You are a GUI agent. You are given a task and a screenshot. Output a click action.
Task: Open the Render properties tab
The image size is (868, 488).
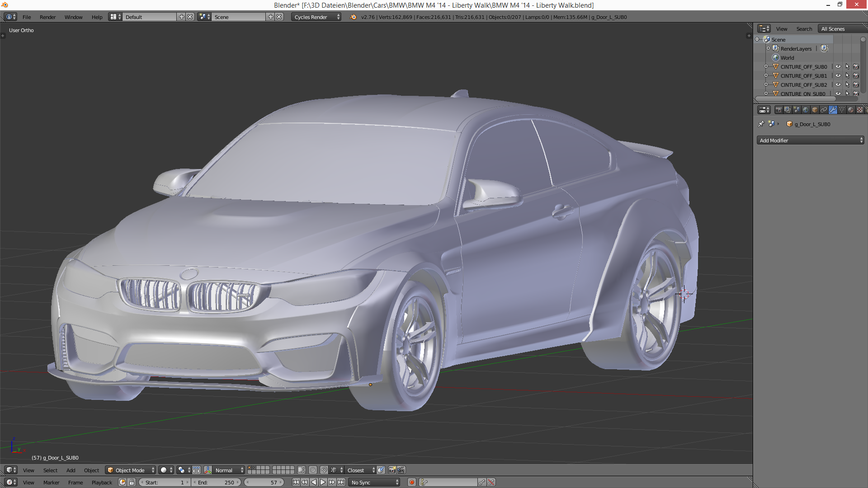[x=778, y=110]
